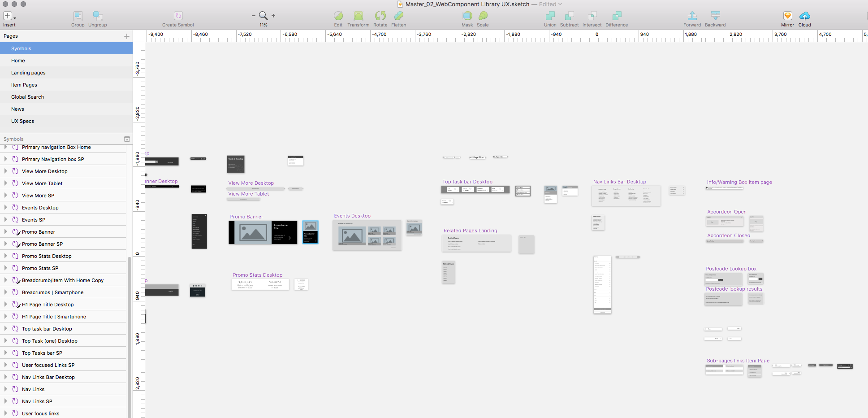The height and width of the screenshot is (418, 868).
Task: Zoom out with the minus button
Action: (253, 16)
